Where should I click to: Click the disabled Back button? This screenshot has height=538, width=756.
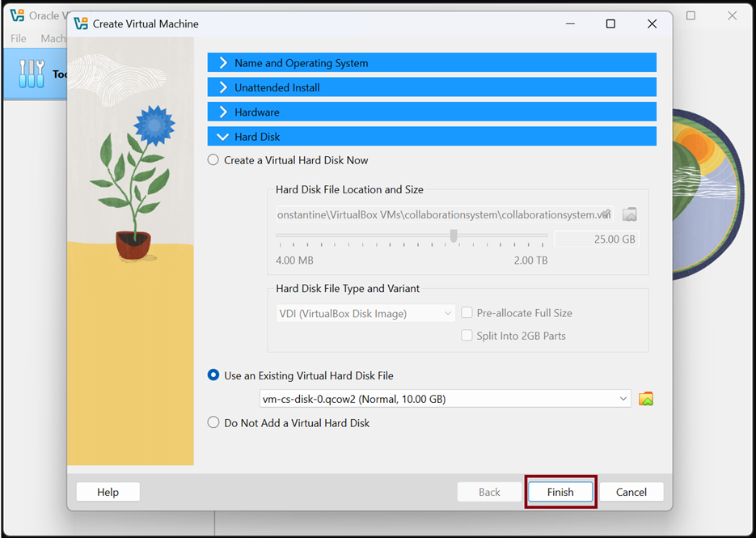(489, 492)
